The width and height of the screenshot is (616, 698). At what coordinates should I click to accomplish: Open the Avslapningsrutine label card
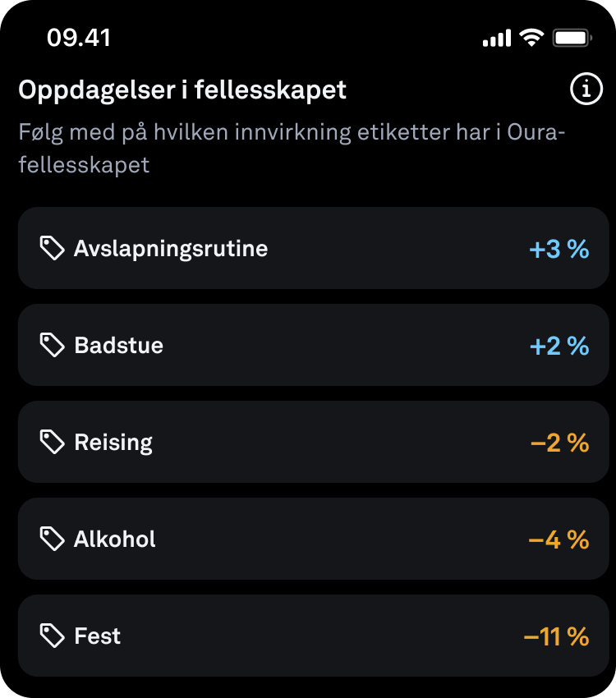click(314, 248)
